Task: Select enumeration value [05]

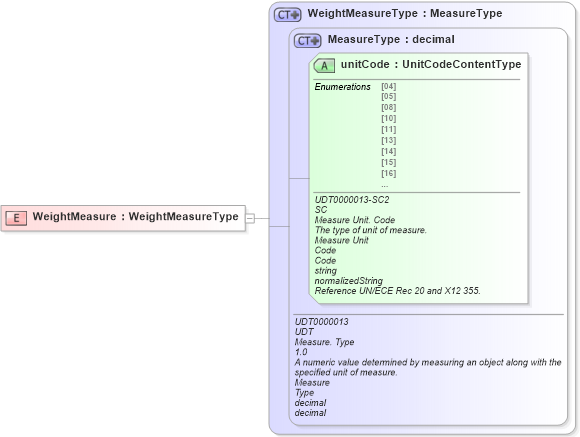Action: [x=389, y=97]
